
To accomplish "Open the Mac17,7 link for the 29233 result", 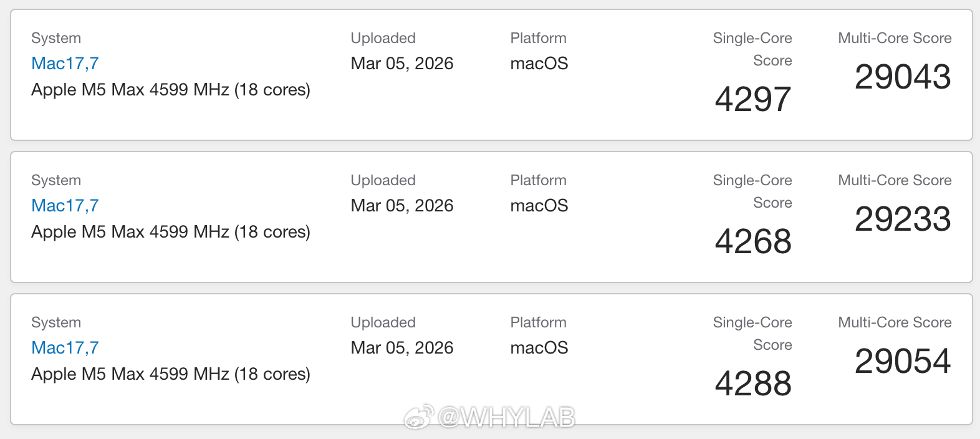I will pos(65,206).
